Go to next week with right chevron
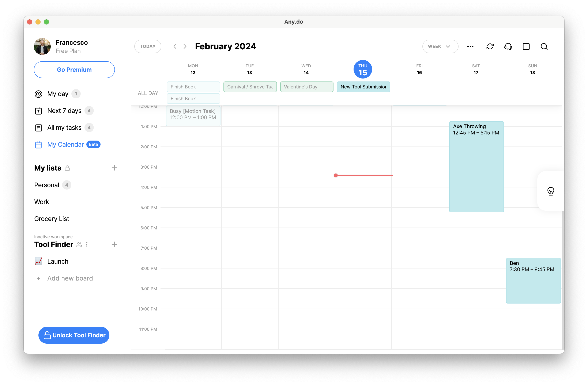The width and height of the screenshot is (588, 385). pyautogui.click(x=185, y=46)
